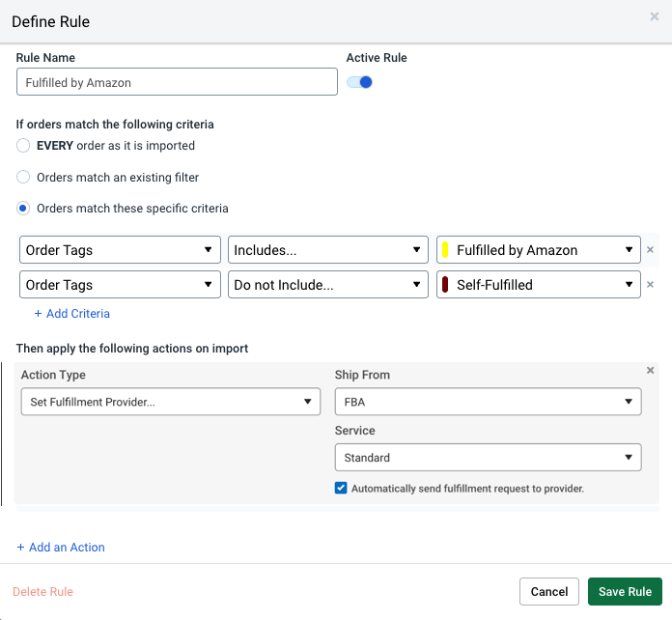
Task: Click the yellow Fulfilled by Amazon tag swatch
Action: tap(445, 250)
